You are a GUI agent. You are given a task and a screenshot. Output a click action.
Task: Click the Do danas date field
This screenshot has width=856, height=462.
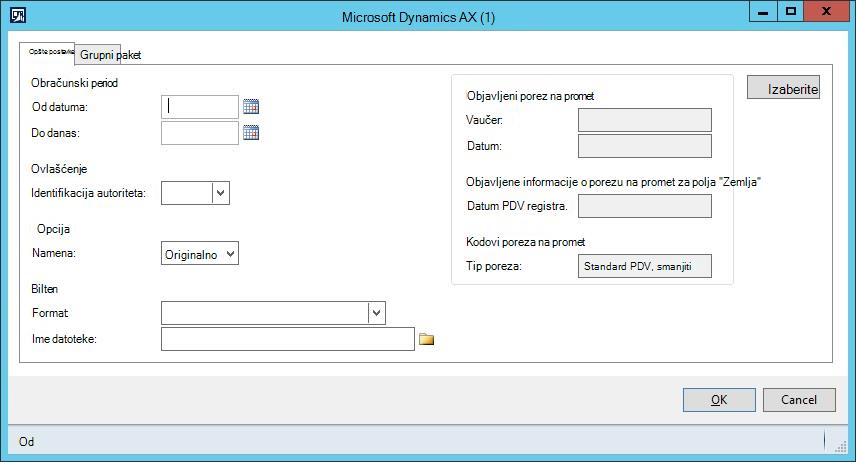click(200, 133)
